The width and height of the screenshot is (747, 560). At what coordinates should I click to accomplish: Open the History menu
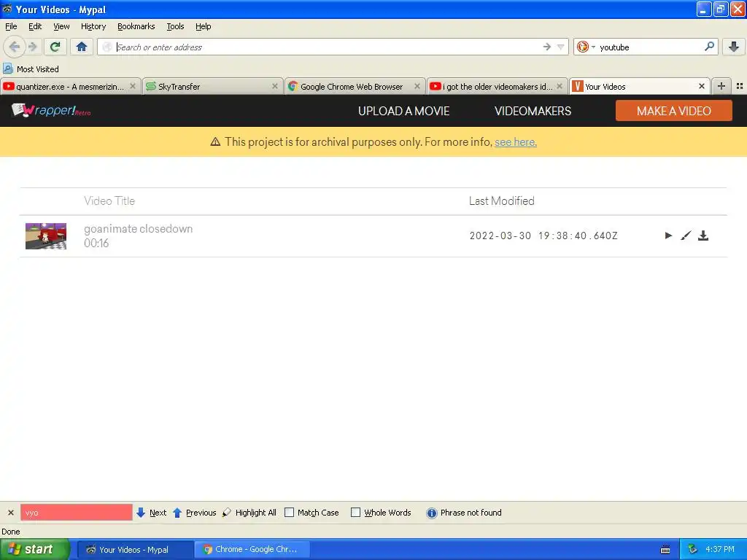click(x=93, y=26)
